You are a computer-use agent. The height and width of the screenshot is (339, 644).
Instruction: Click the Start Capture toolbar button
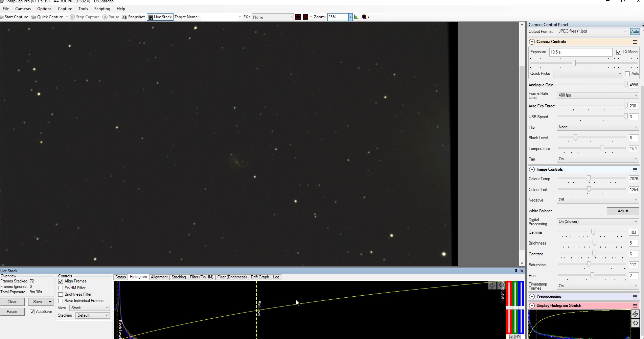(x=14, y=17)
